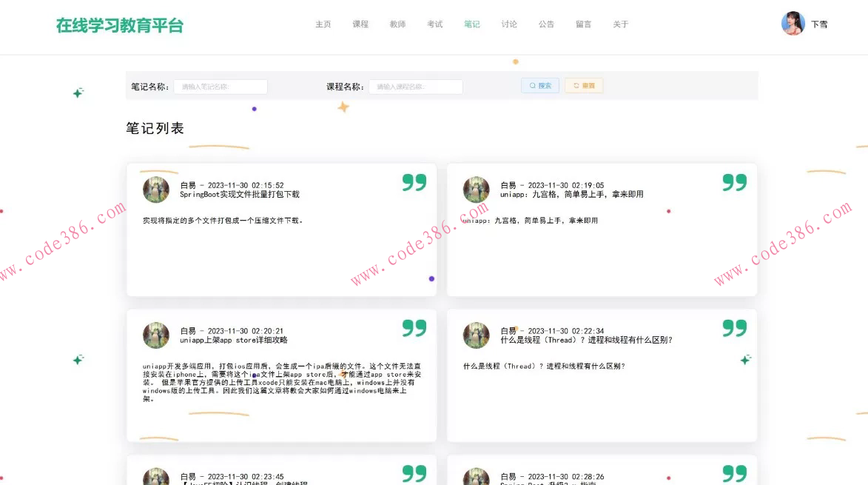Image resolution: width=868 pixels, height=485 pixels.
Task: Click the quote icon on the uniapp 九宫格 note card
Action: tap(734, 181)
